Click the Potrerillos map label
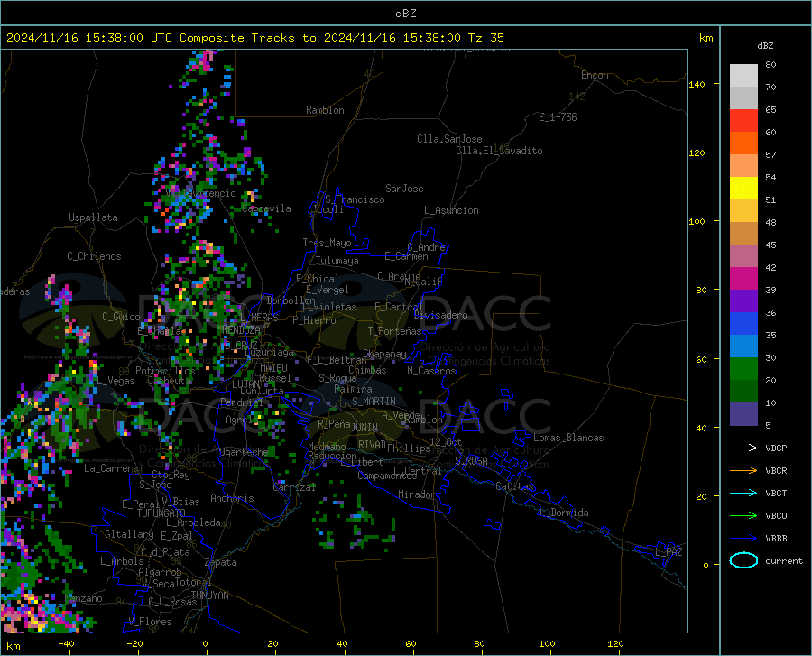Viewport: 812px width, 656px height. click(165, 371)
